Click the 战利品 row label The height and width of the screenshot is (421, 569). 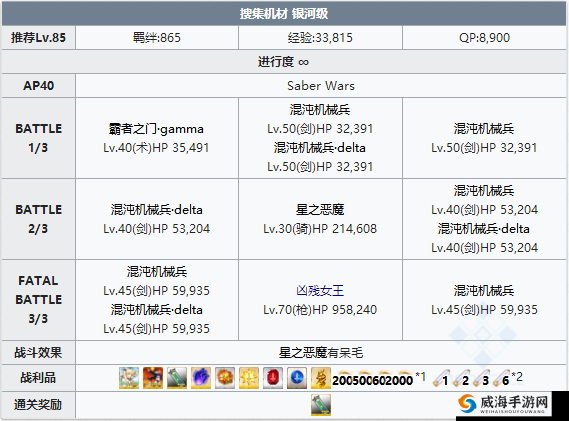(38, 378)
